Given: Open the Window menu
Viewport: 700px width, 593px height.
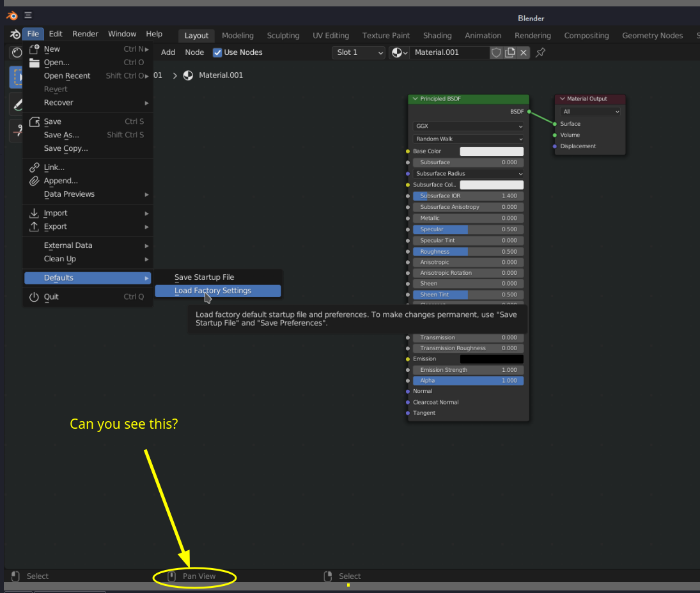Looking at the screenshot, I should [x=122, y=34].
